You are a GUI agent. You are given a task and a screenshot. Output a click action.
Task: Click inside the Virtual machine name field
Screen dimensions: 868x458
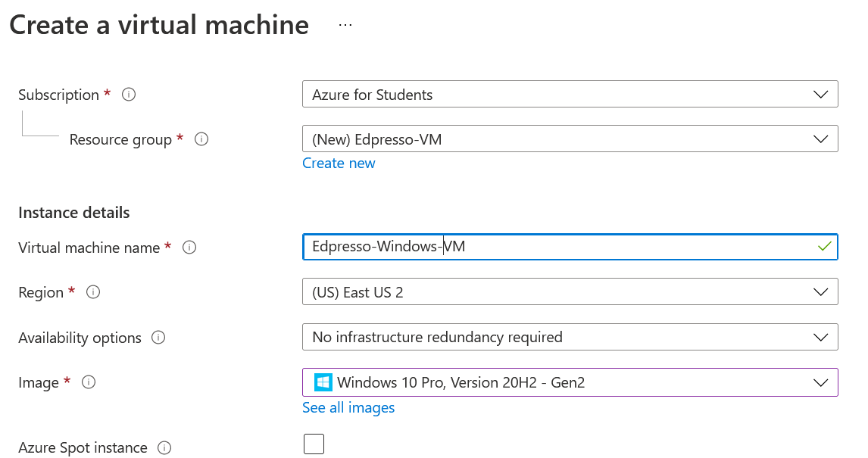point(553,247)
